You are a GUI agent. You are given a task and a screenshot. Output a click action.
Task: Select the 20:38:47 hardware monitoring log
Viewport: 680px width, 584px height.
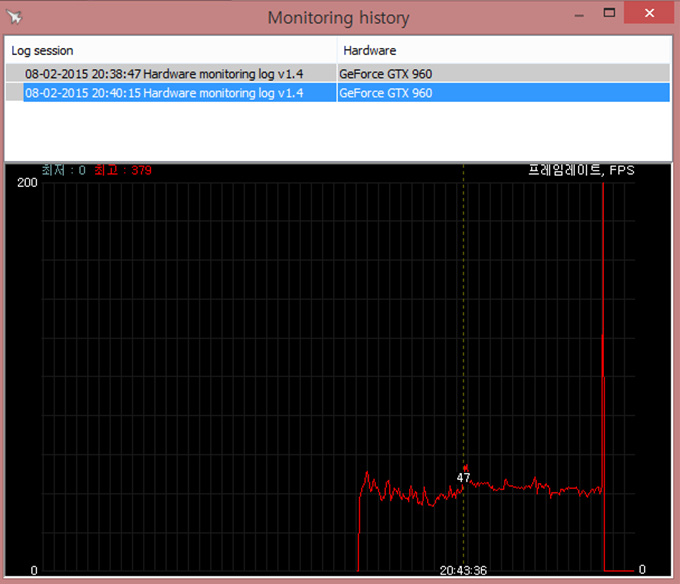pyautogui.click(x=164, y=74)
